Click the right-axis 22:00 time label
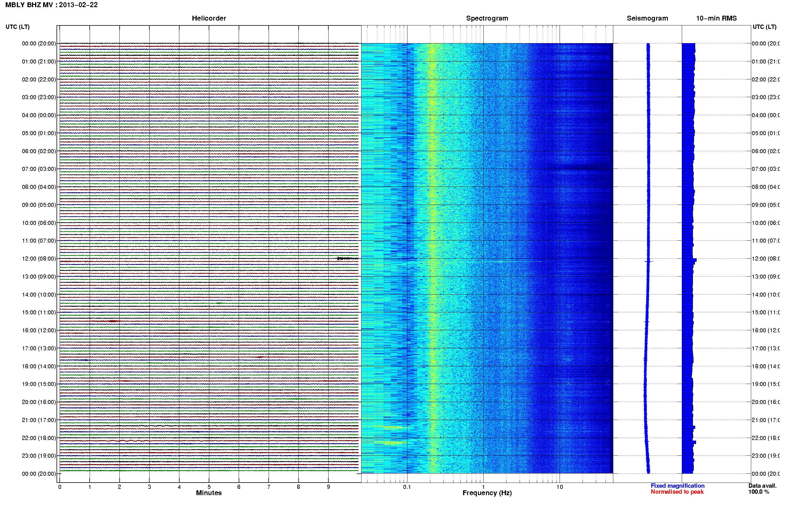The width and height of the screenshot is (812, 508). click(766, 438)
